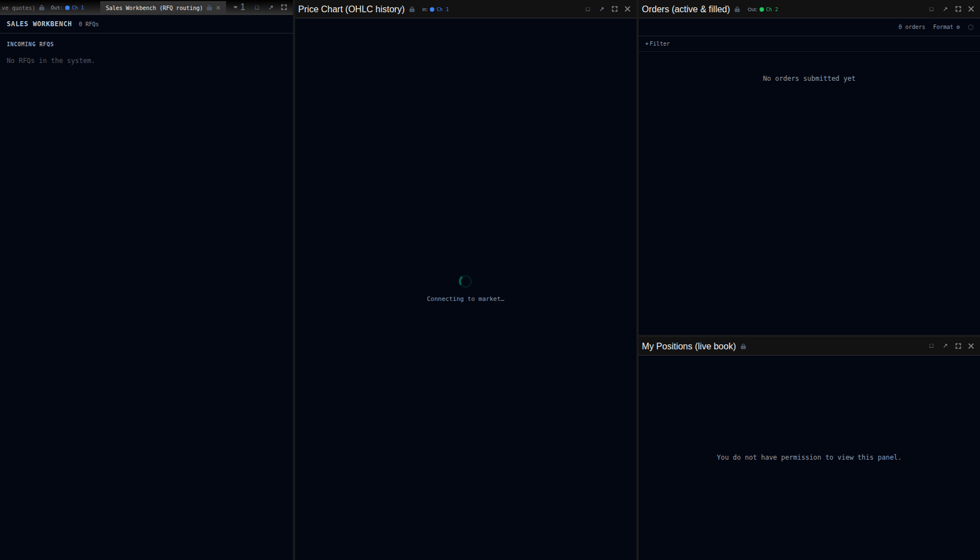Minimize the Price Chart panel

[x=587, y=9]
